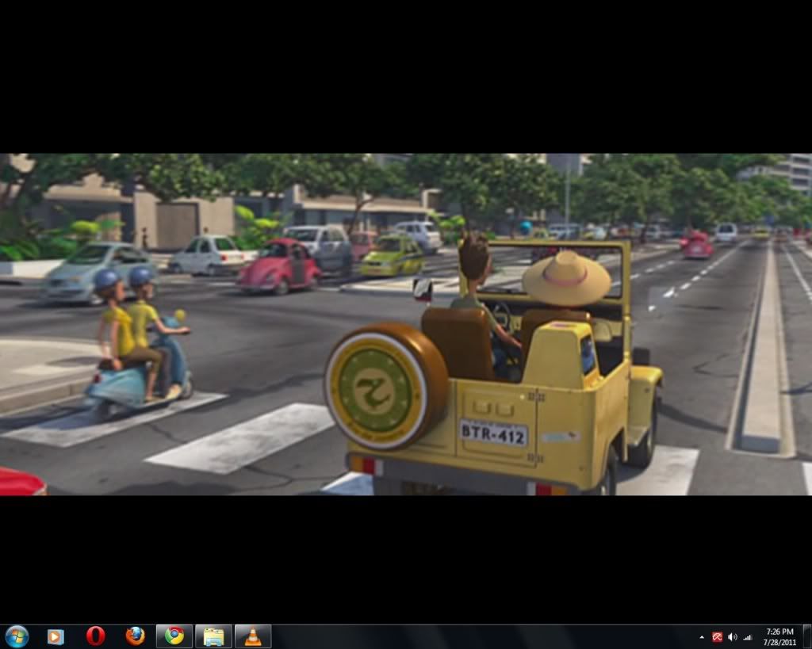This screenshot has height=649, width=812.
Task: Launch Mozilla Firefox from the taskbar
Action: (x=136, y=636)
